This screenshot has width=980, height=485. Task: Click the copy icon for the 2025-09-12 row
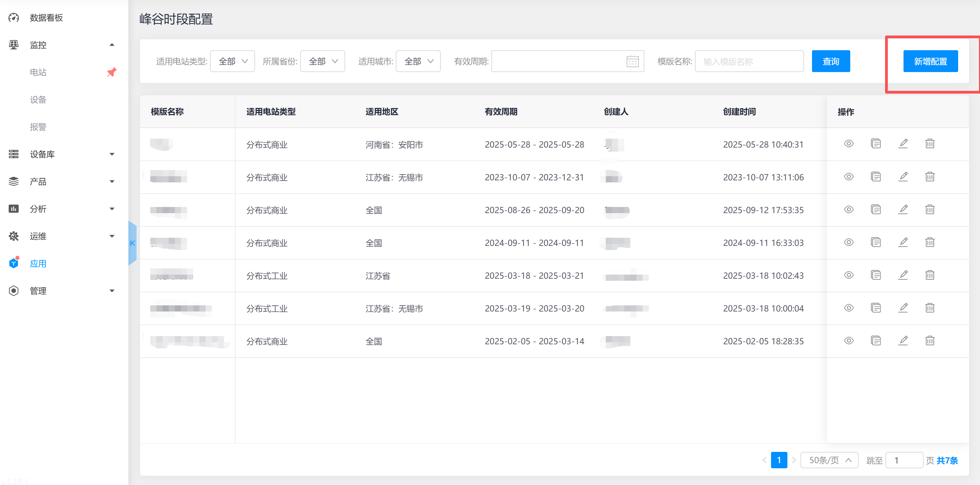(876, 210)
